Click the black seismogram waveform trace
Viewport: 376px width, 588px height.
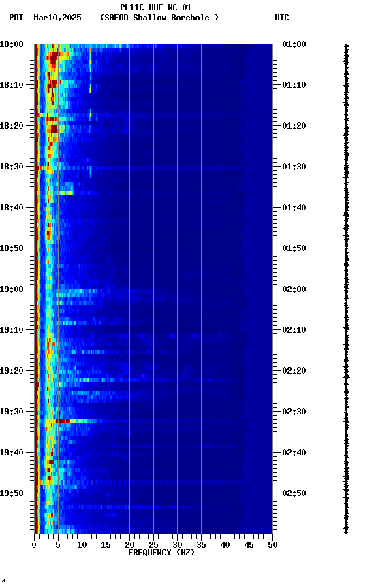coord(346,289)
